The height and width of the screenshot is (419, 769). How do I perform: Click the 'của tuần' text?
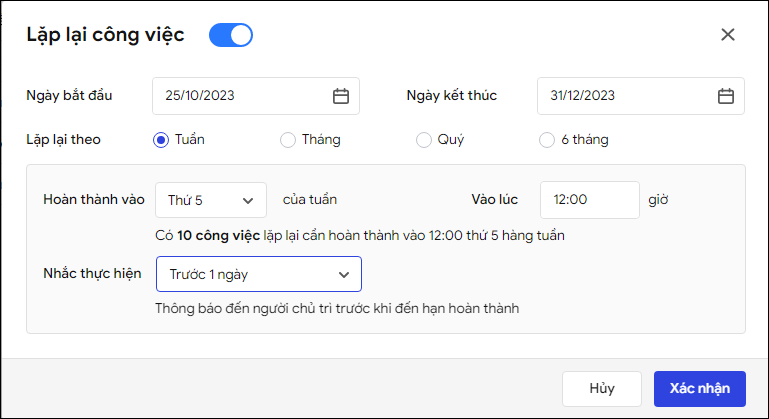[x=310, y=199]
